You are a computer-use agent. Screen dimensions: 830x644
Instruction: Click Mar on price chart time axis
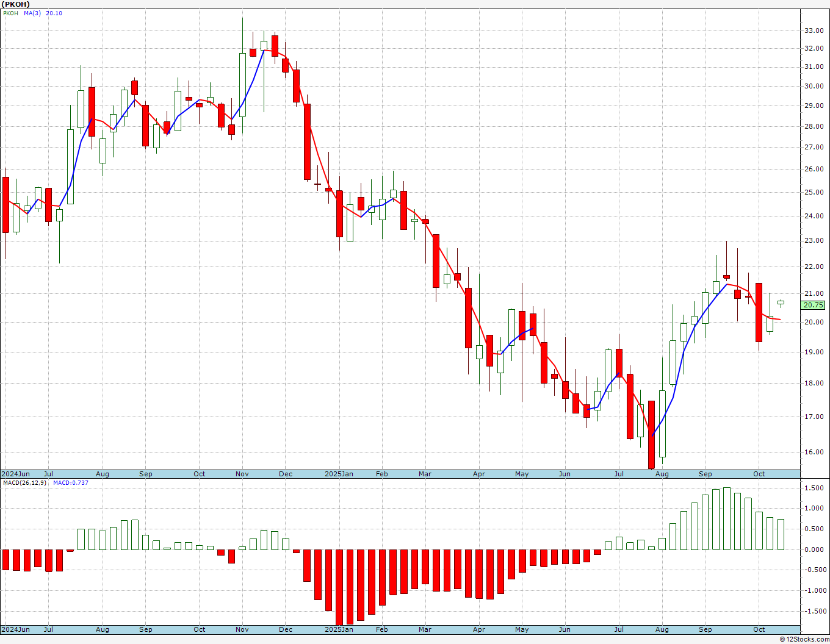click(x=425, y=474)
